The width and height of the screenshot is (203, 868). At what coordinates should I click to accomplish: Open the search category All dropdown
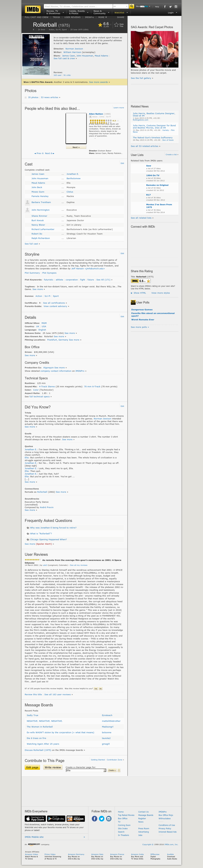pyautogui.click(x=120, y=6)
